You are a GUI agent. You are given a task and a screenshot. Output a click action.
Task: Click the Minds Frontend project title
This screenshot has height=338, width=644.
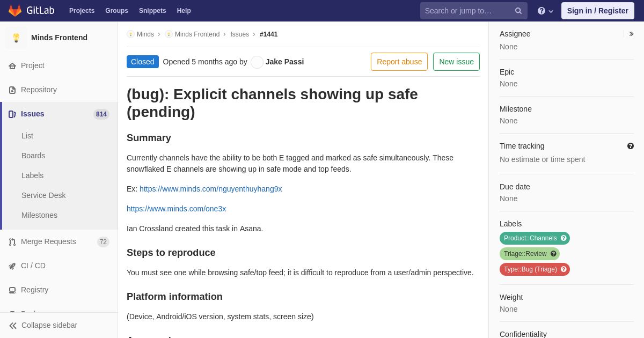click(59, 38)
